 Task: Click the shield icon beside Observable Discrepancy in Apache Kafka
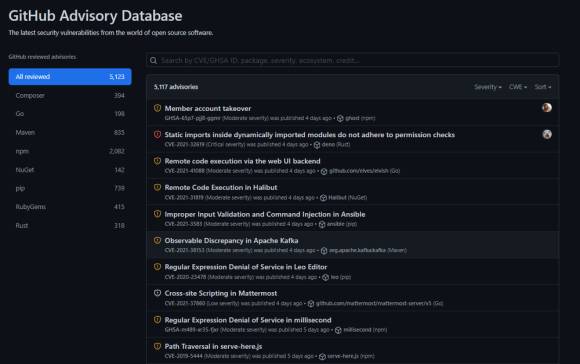pos(157,240)
